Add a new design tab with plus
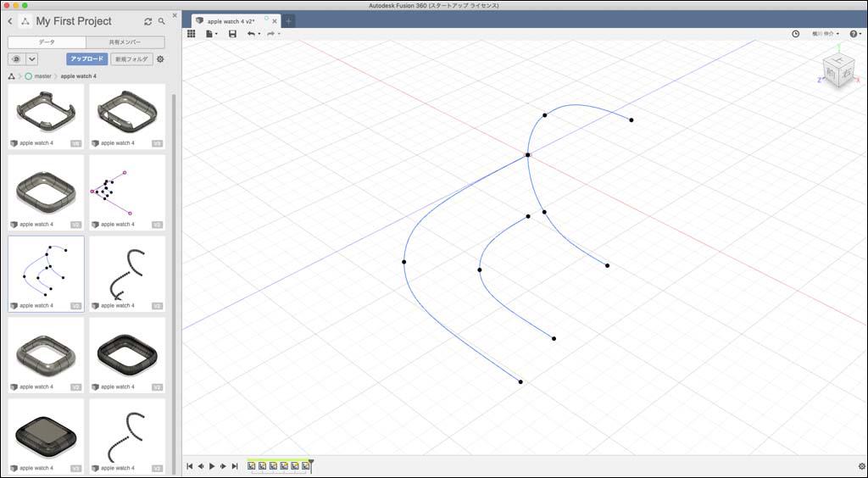868x478 pixels. (288, 21)
